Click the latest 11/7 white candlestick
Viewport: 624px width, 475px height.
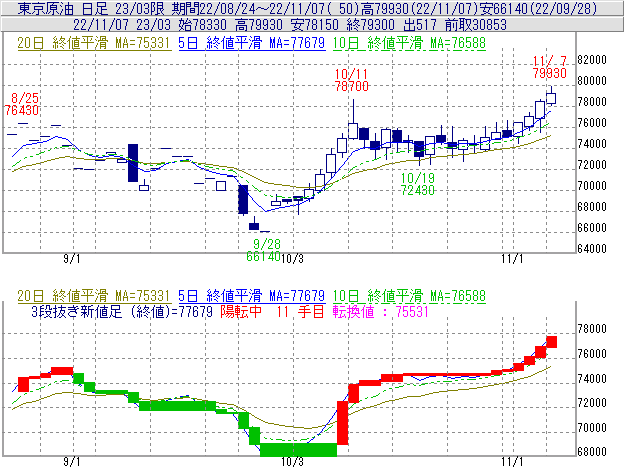pos(551,97)
